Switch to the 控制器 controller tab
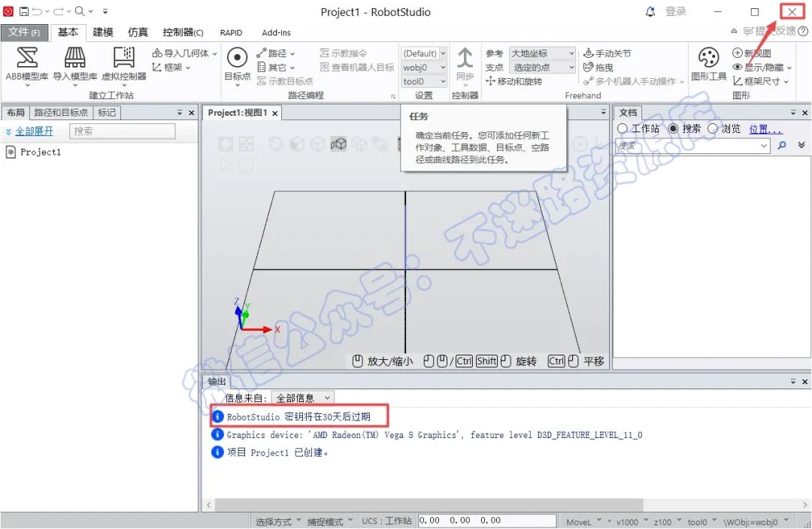 pyautogui.click(x=183, y=32)
